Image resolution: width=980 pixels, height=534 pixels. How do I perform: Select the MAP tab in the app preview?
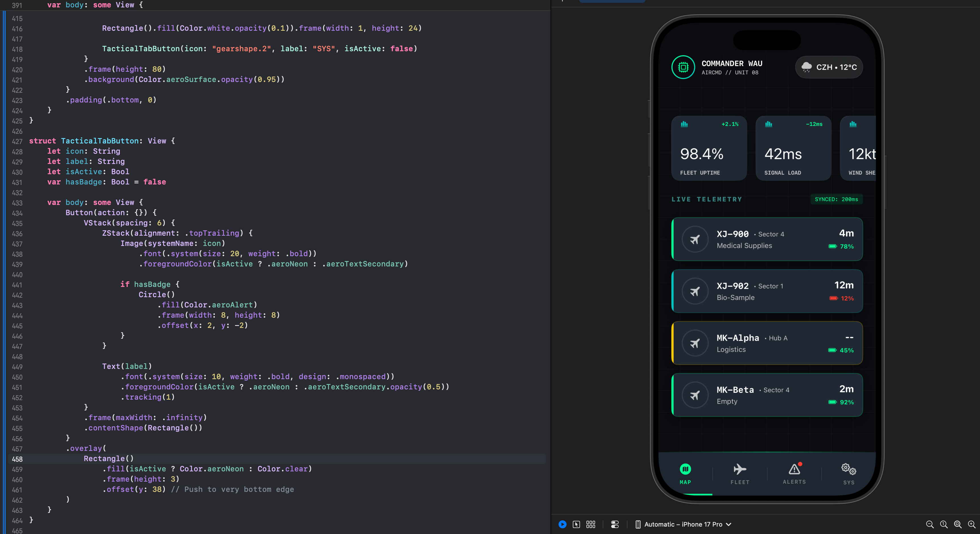[x=685, y=474]
